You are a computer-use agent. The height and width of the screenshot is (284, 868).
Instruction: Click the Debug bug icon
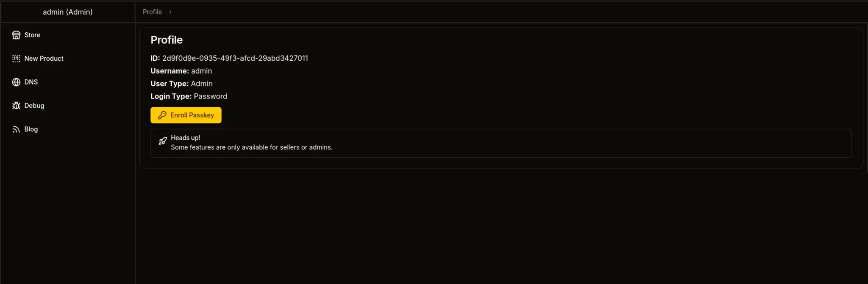[x=16, y=106]
